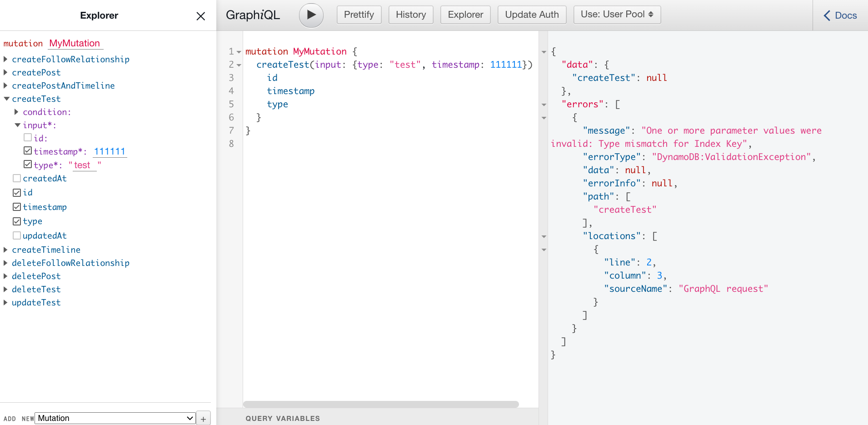Collapse the errors array in the result pane
Image resolution: width=868 pixels, height=425 pixels.
click(x=544, y=105)
